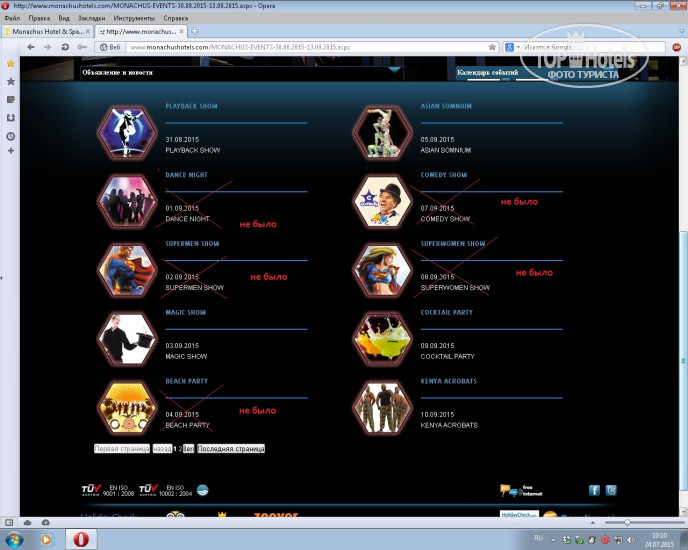
Task: Click the Beach Party hexagon thumbnail
Action: pos(127,408)
